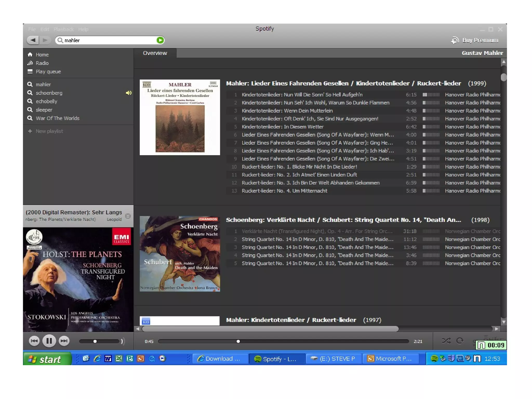Click Buy Premium link
This screenshot has height=399, width=532.
point(480,40)
